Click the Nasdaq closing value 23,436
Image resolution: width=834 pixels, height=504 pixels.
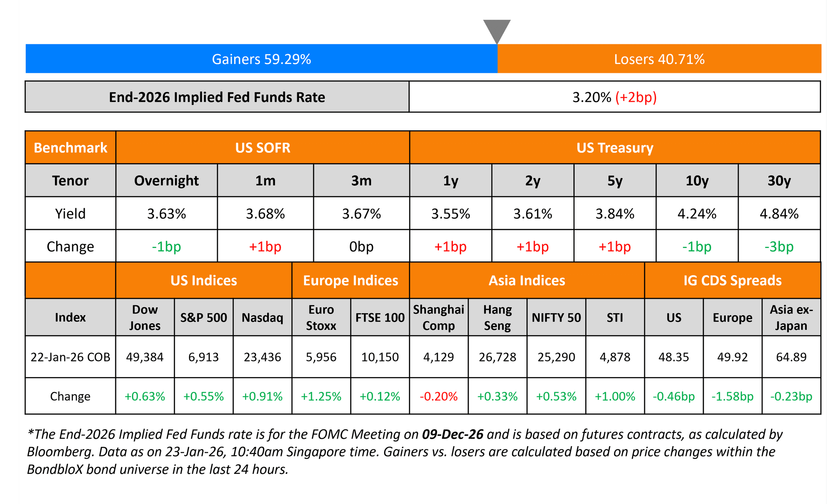coord(262,357)
